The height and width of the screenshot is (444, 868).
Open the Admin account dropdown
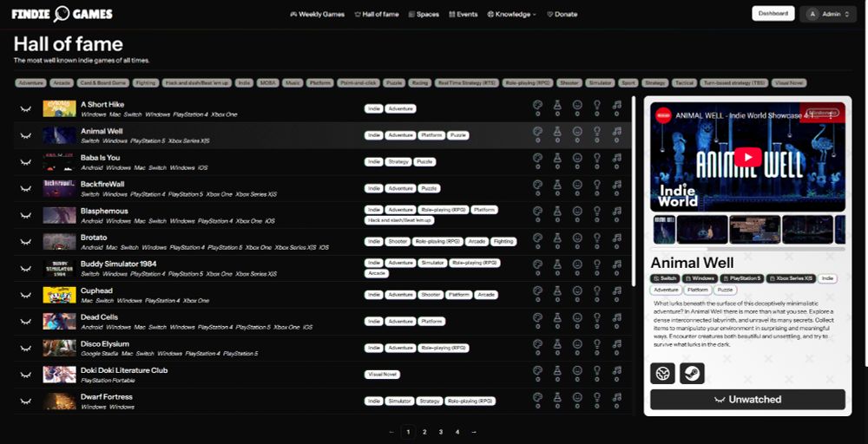[828, 14]
